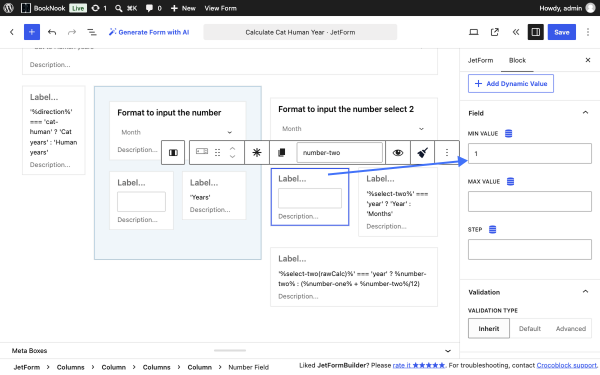Open the Min Value dynamic database icon
Screen dimensions: 600x375
pyautogui.click(x=509, y=134)
